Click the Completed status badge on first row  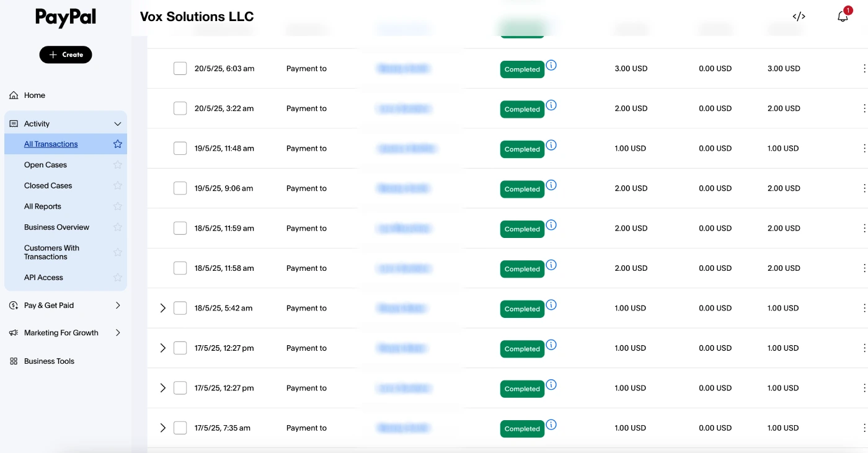[522, 69]
